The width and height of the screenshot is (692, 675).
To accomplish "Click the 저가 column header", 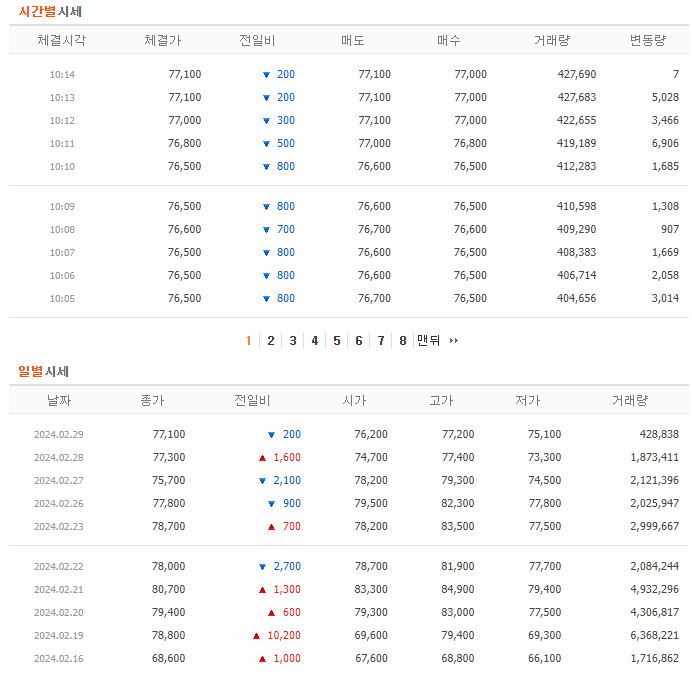I will (x=528, y=400).
